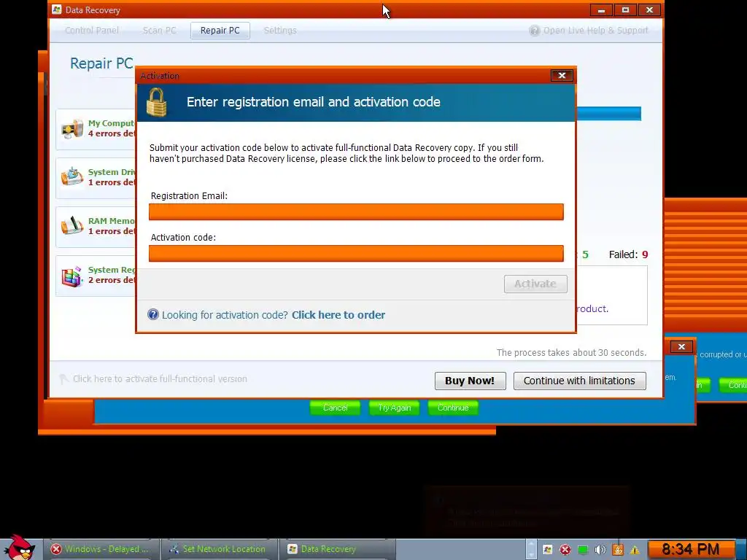Viewport: 747px width, 560px height.
Task: Switch to Data Recovery taskbar item
Action: point(337,549)
